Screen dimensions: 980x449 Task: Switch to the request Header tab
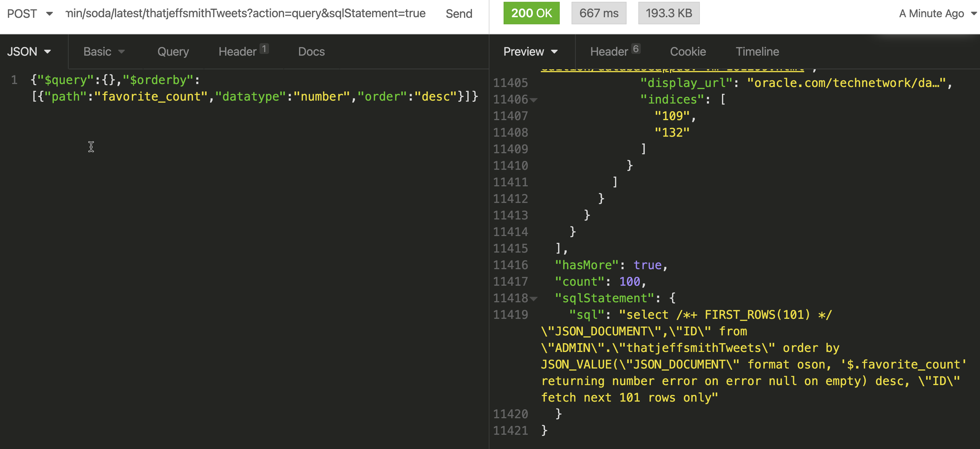tap(243, 51)
